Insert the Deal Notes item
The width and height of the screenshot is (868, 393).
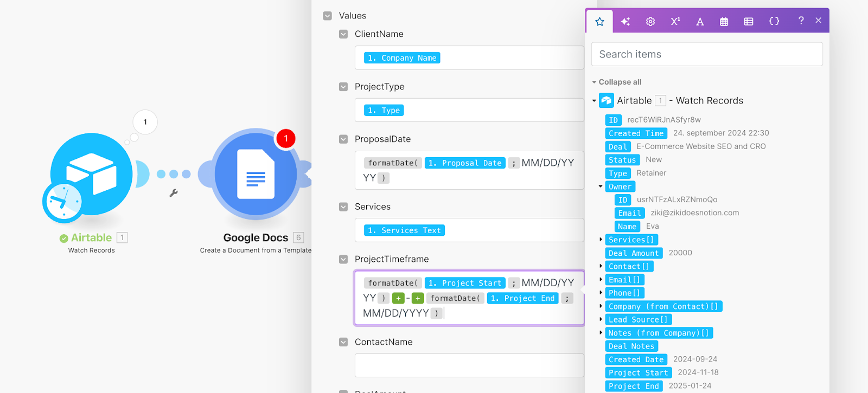click(x=631, y=346)
